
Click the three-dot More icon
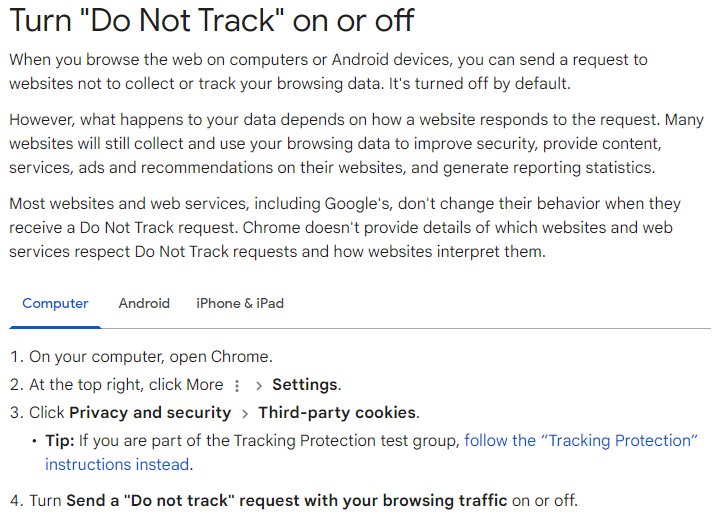point(237,386)
